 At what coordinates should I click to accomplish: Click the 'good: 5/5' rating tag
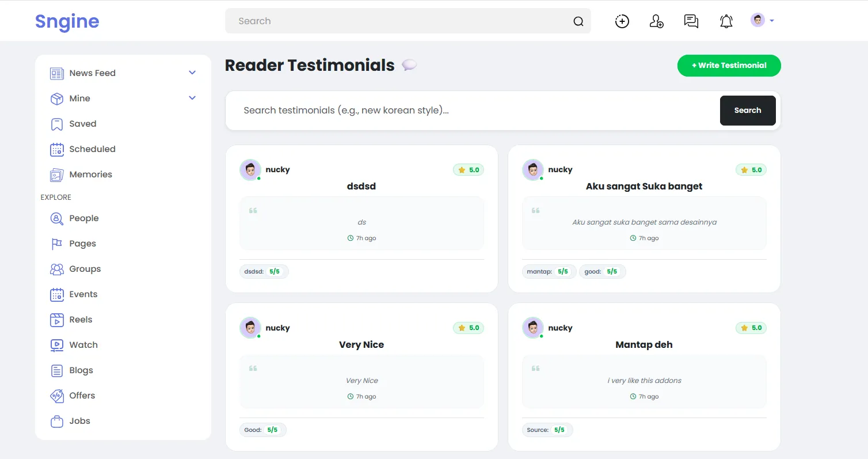tap(603, 271)
